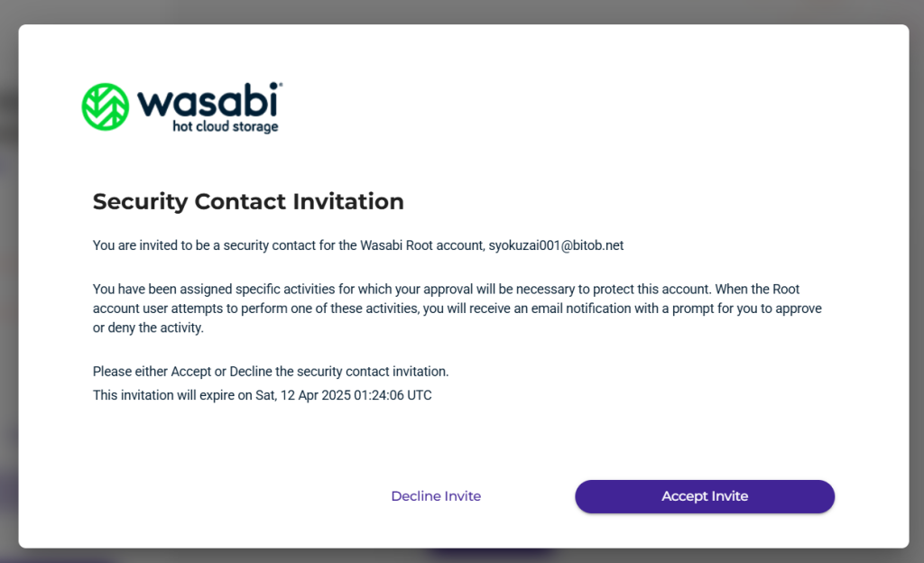The width and height of the screenshot is (924, 563).
Task: Click the dimmed backdrop left of the dialog
Action: pyautogui.click(x=9, y=282)
